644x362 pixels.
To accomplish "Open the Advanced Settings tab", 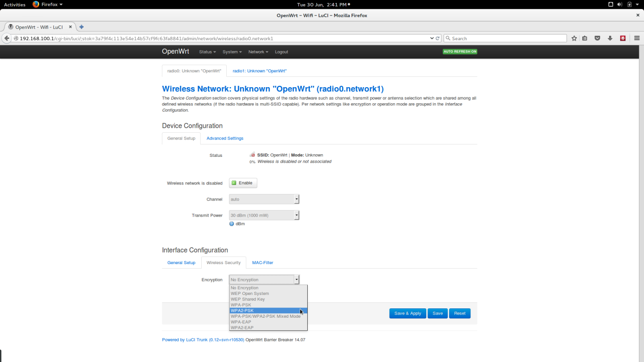I will [225, 139].
